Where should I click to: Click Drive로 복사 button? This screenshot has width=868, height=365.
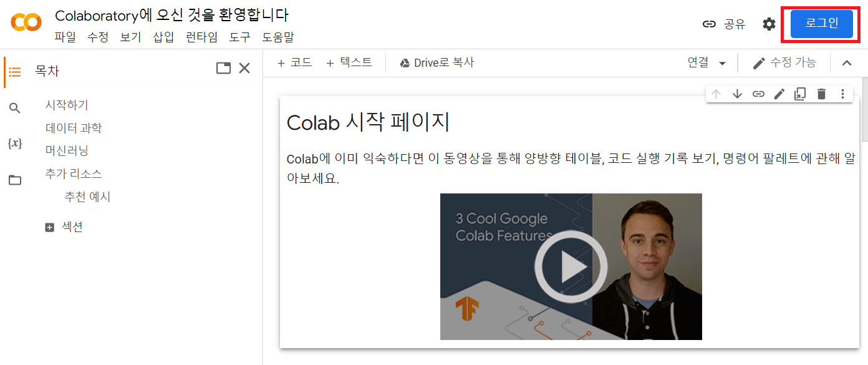[437, 62]
